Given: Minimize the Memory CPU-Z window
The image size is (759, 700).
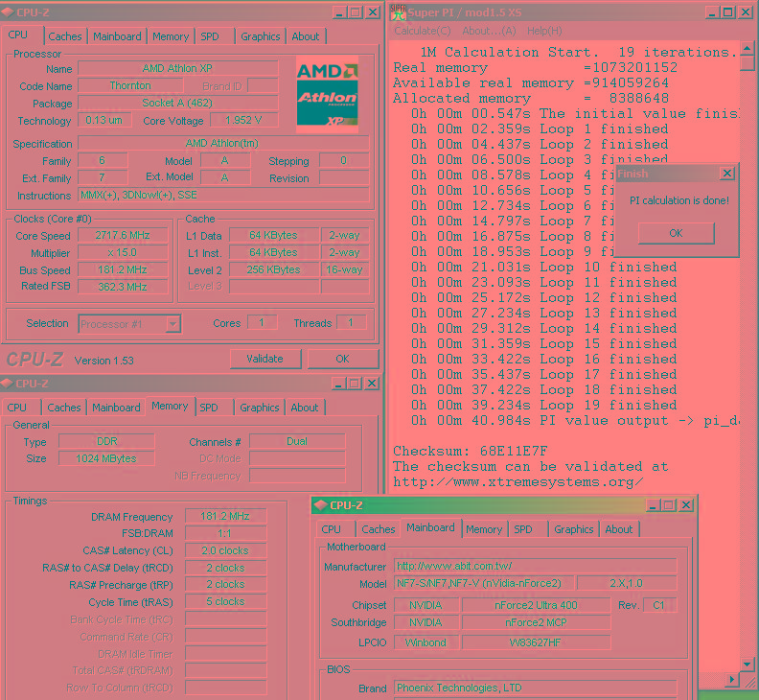Looking at the screenshot, I should (339, 384).
